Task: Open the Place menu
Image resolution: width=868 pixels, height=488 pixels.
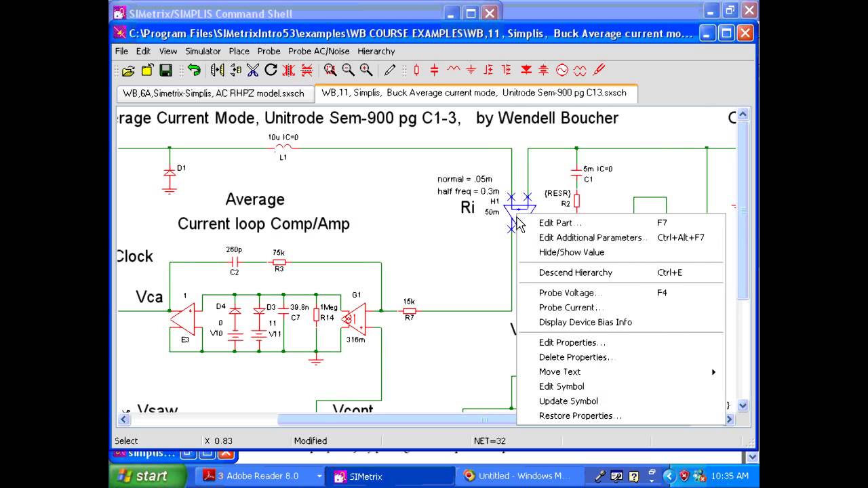Action: (x=239, y=51)
